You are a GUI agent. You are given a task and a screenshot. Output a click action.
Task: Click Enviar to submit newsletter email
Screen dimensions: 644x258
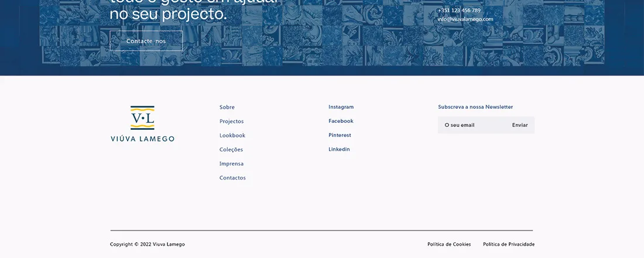520,125
